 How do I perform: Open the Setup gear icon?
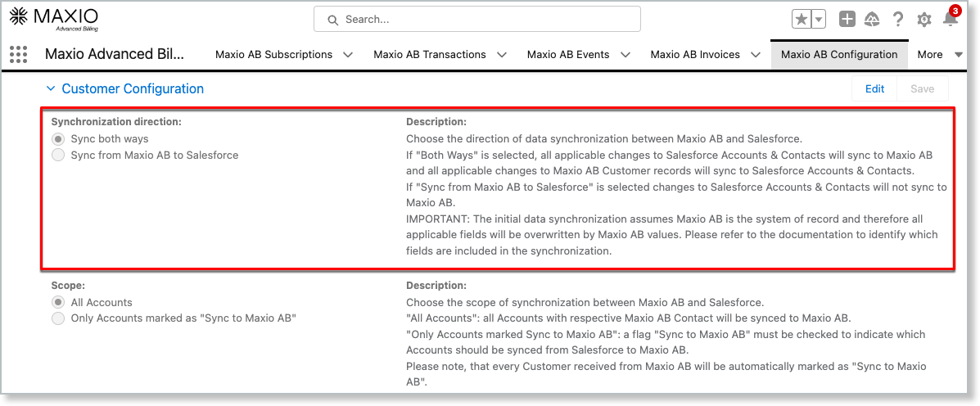tap(924, 20)
